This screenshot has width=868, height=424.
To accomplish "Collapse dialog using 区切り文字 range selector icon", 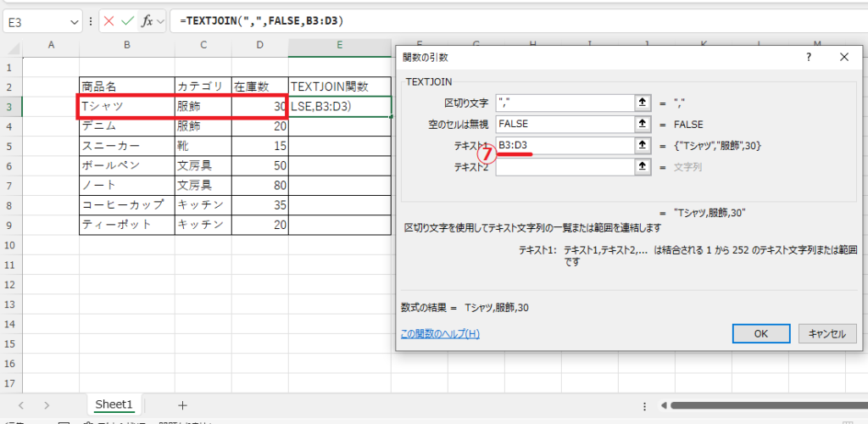I will (643, 103).
